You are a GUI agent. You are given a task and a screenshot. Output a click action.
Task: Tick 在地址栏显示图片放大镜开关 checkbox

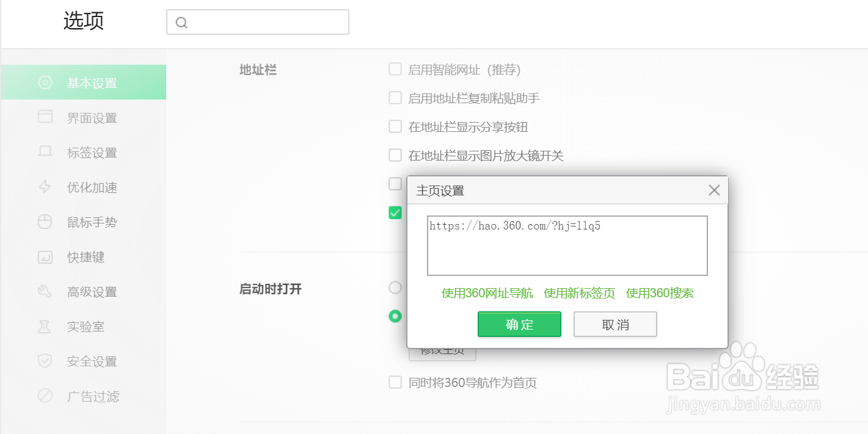coord(395,155)
